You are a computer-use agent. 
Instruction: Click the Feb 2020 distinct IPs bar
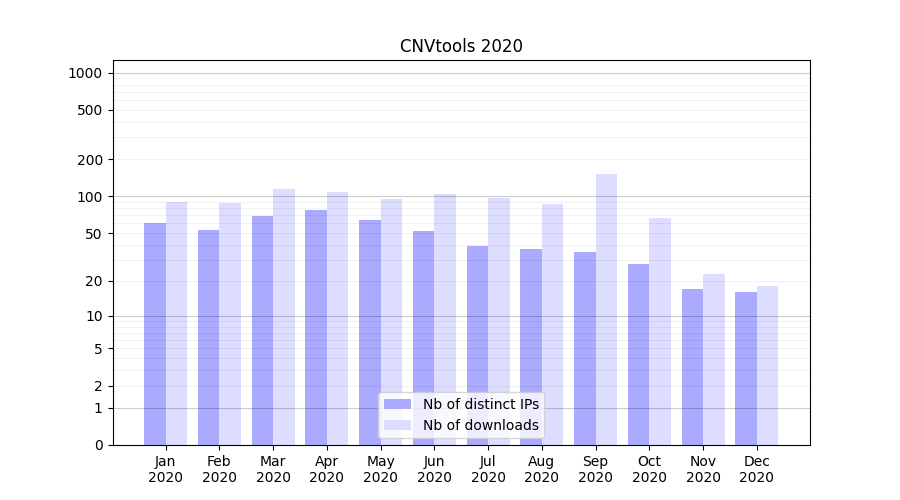coord(208,337)
